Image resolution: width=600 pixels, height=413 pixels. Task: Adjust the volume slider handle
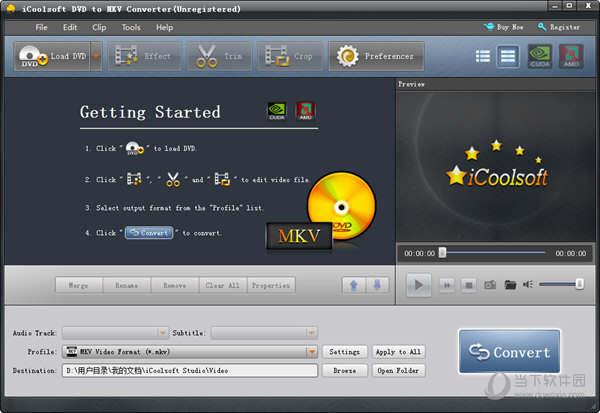coord(579,285)
